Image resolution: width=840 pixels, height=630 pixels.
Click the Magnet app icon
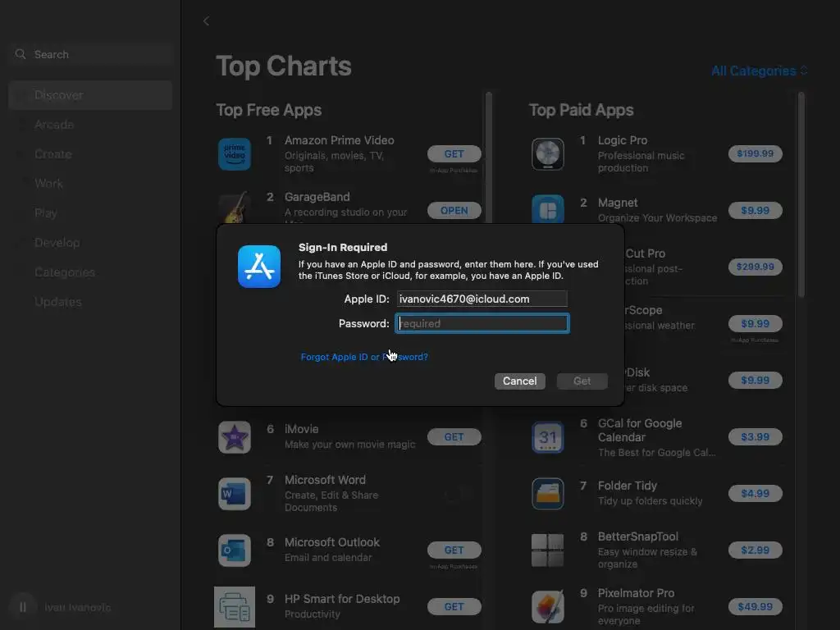547,209
